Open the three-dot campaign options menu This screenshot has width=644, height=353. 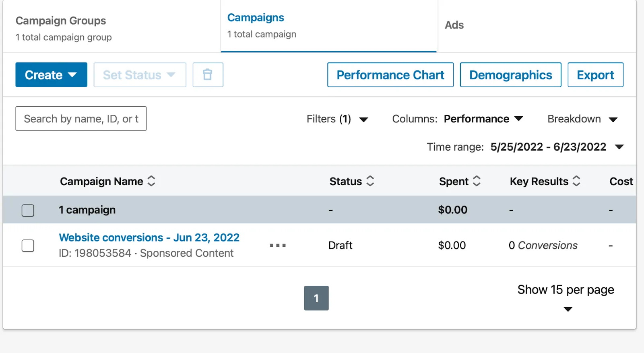coord(278,245)
